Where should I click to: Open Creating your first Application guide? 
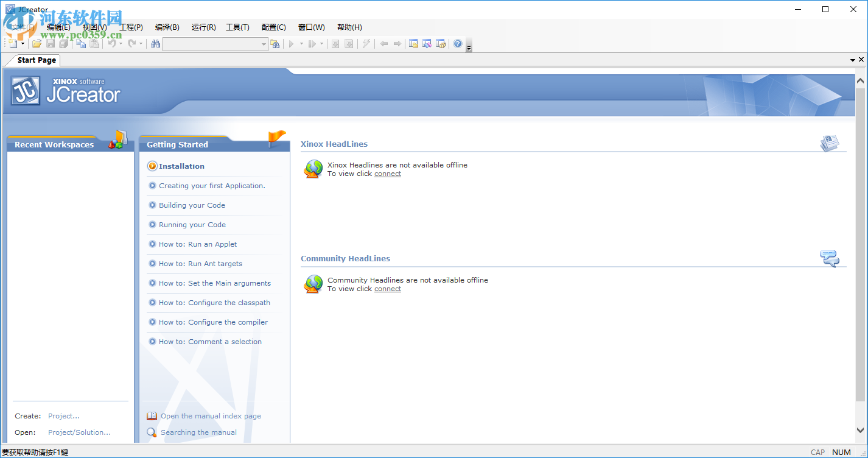211,186
